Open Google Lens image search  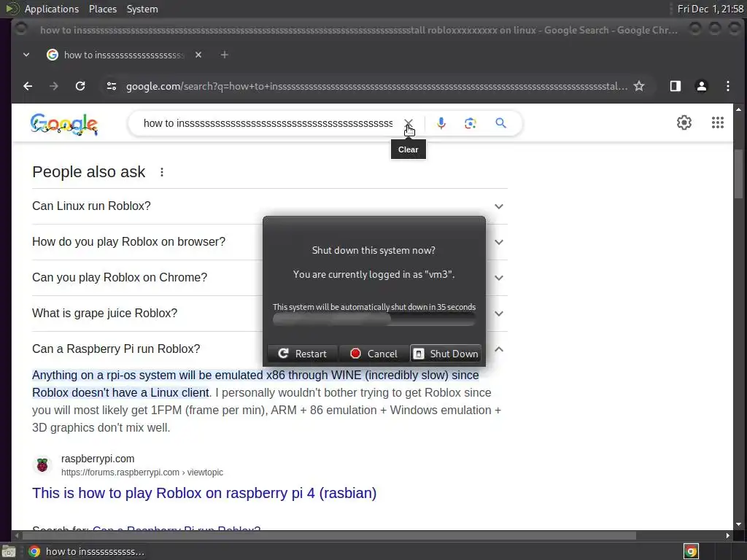pyautogui.click(x=471, y=123)
